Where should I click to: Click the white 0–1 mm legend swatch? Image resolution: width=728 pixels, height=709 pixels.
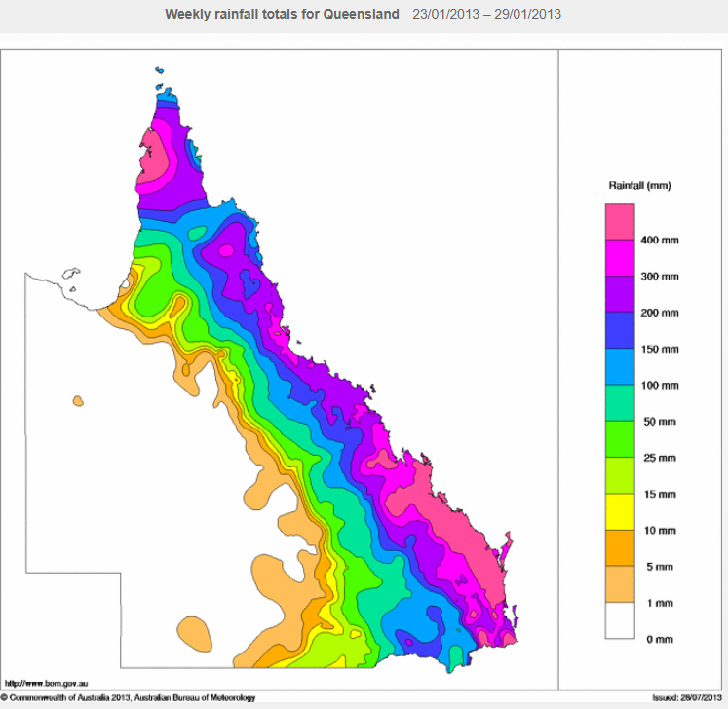click(620, 620)
